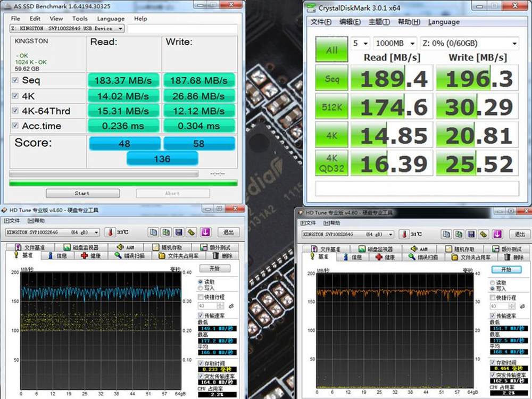Open 磁盘监视器 tab in 33°C HD Tune window
Screen dimensions: 532x399
[x=81, y=247]
